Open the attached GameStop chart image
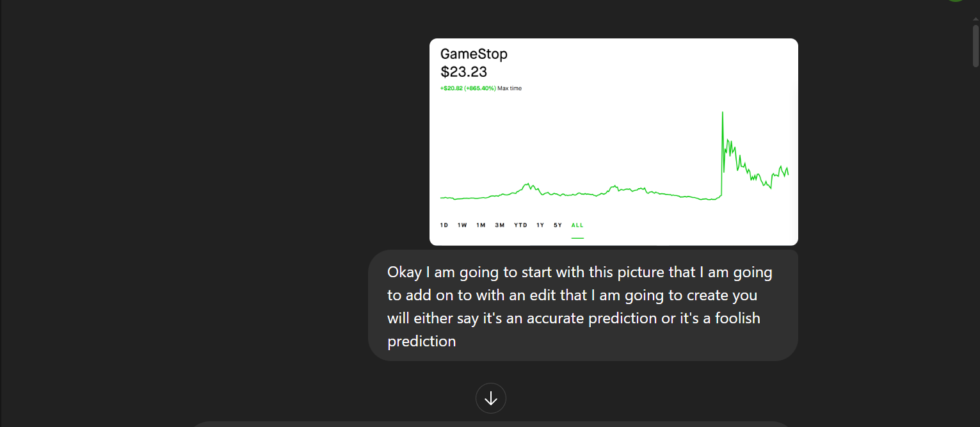Image resolution: width=980 pixels, height=427 pixels. (613, 154)
